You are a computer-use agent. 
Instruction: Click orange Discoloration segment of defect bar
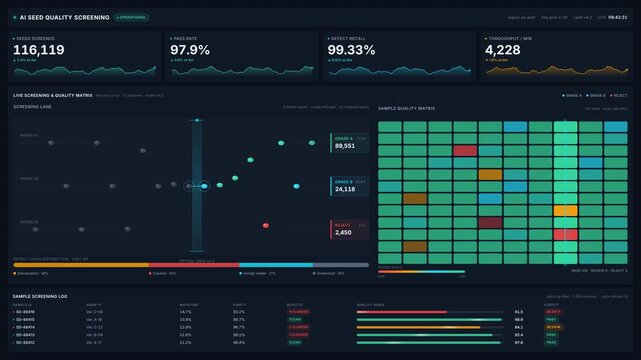tap(81, 265)
